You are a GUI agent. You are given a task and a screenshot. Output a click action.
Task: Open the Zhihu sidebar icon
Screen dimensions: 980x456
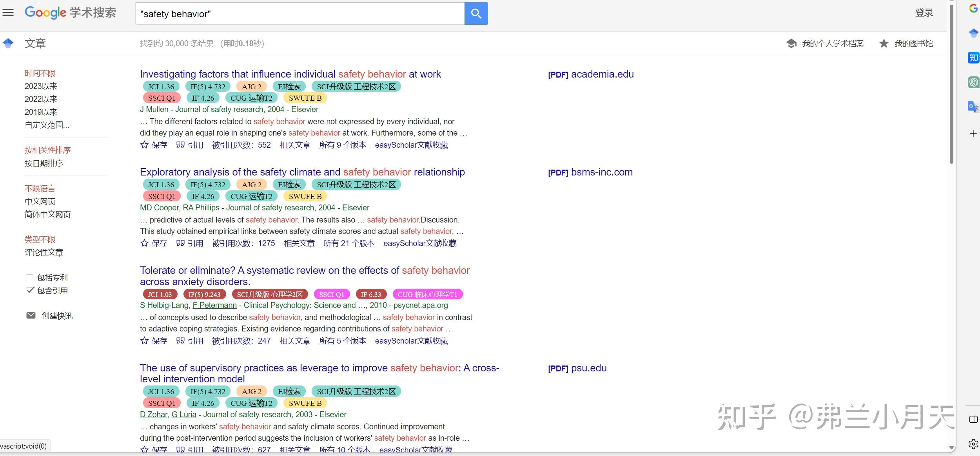pyautogui.click(x=973, y=58)
